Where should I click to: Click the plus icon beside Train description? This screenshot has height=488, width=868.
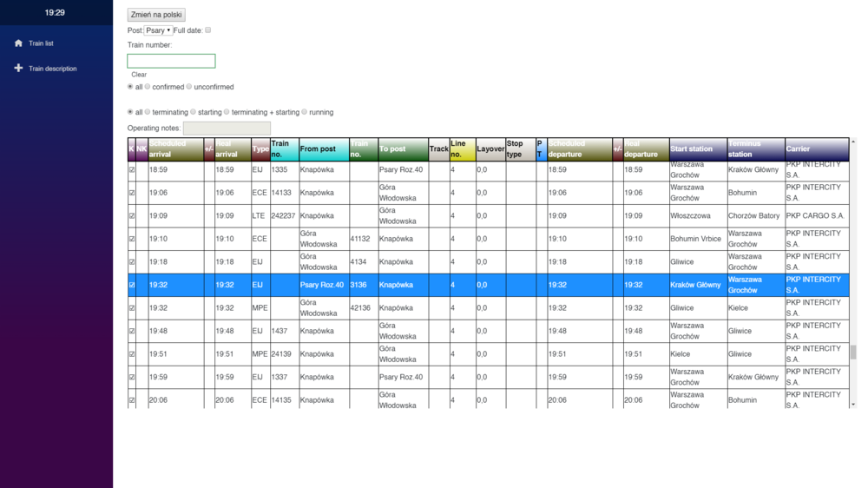tap(18, 68)
